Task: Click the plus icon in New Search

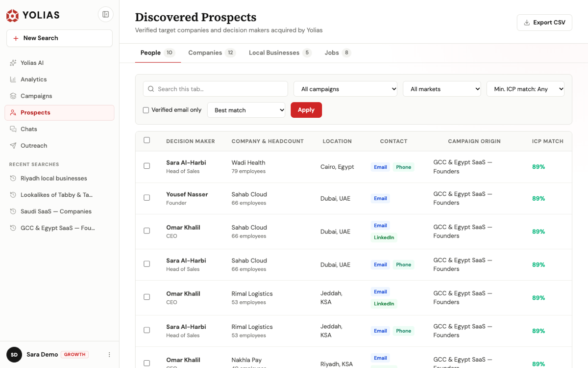Action: click(x=16, y=38)
